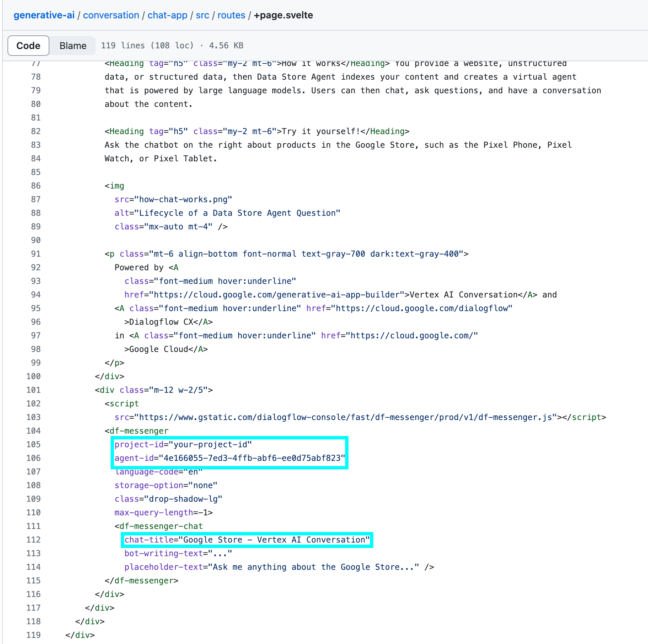The width and height of the screenshot is (648, 644).
Task: Click the 'Watch, or Pixel Tablet.' text
Action: tap(161, 159)
